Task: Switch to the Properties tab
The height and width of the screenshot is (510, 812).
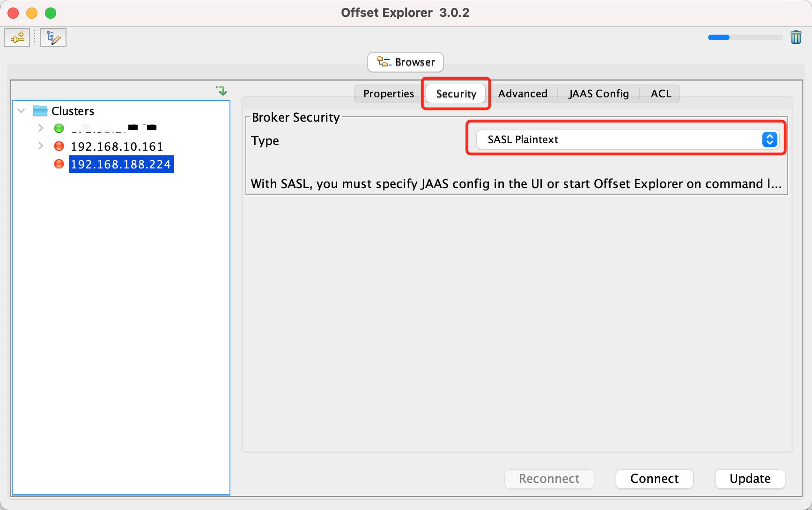Action: [x=389, y=94]
